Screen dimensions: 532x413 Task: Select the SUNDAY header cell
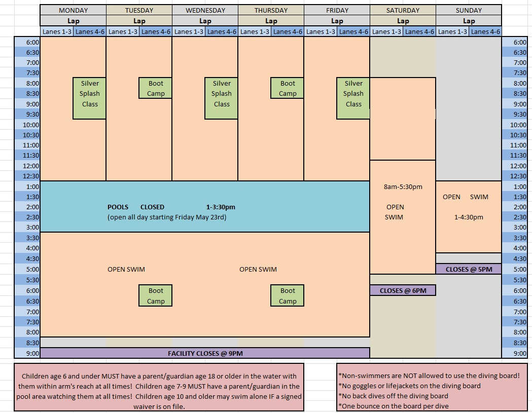click(469, 10)
